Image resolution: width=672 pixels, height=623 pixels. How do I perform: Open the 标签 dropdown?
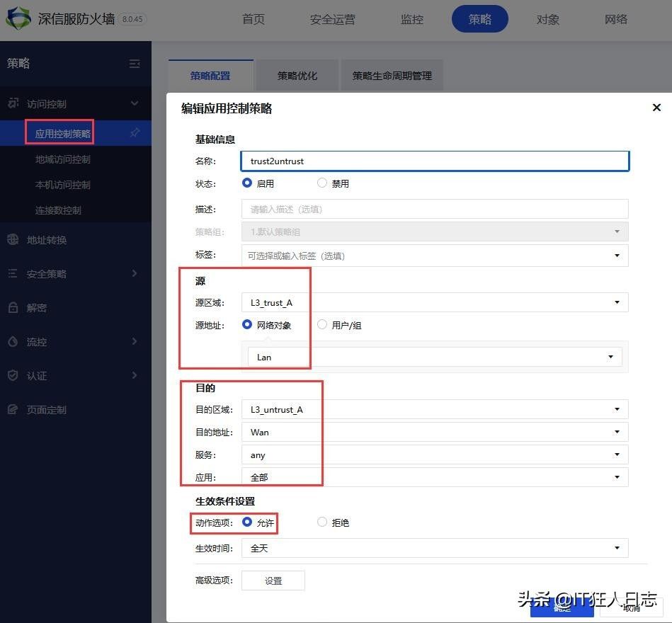click(x=435, y=256)
